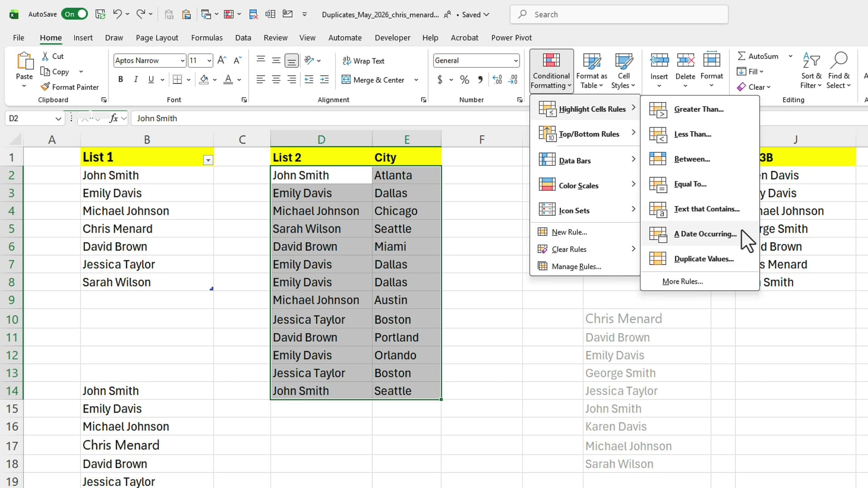Open the Name Box dropdown arrow
868x488 pixels.
(58, 118)
